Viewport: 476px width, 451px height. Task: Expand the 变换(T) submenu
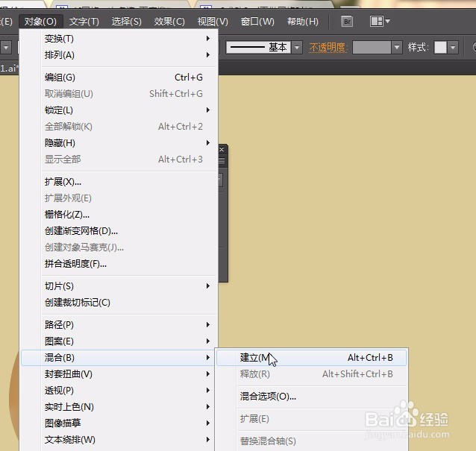(x=119, y=39)
